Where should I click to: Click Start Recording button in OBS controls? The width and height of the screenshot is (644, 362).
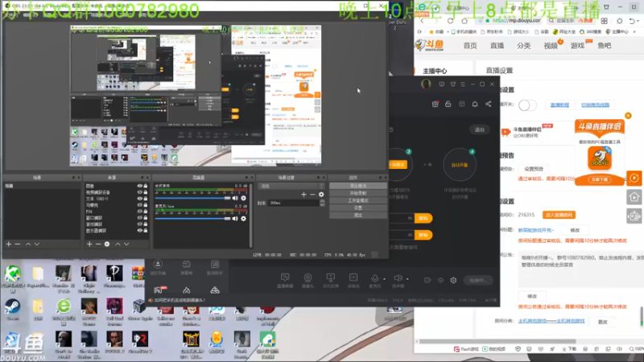point(357,193)
